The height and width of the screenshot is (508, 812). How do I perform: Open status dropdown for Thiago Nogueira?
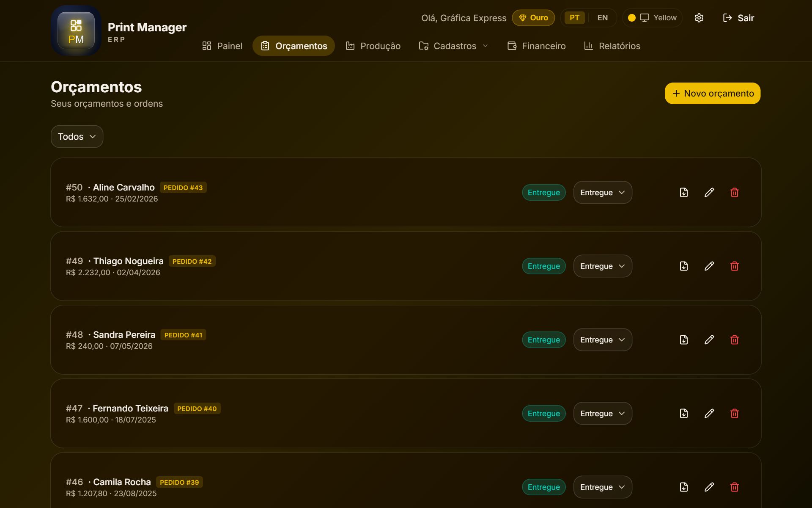click(603, 266)
